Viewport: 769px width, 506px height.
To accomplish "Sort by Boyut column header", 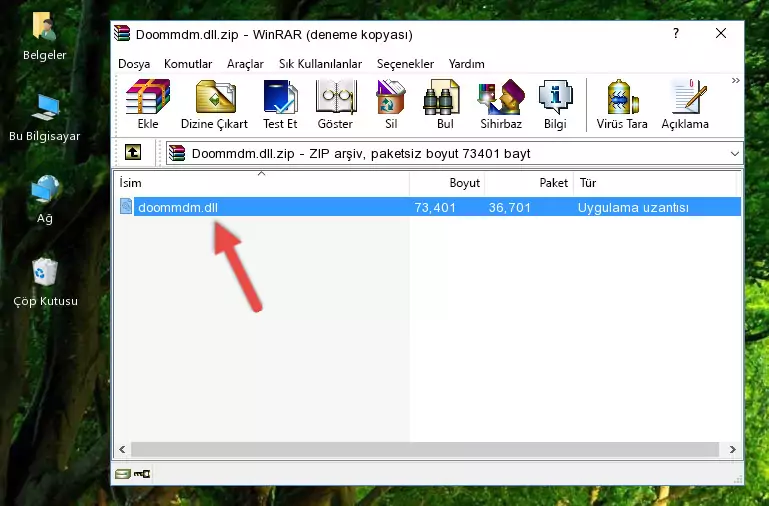I will (447, 182).
